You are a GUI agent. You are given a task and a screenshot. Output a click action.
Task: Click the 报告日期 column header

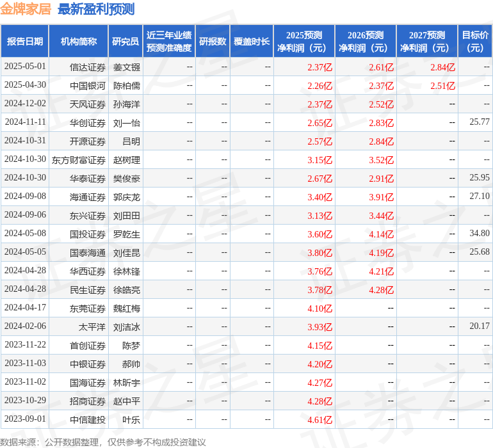pyautogui.click(x=25, y=41)
